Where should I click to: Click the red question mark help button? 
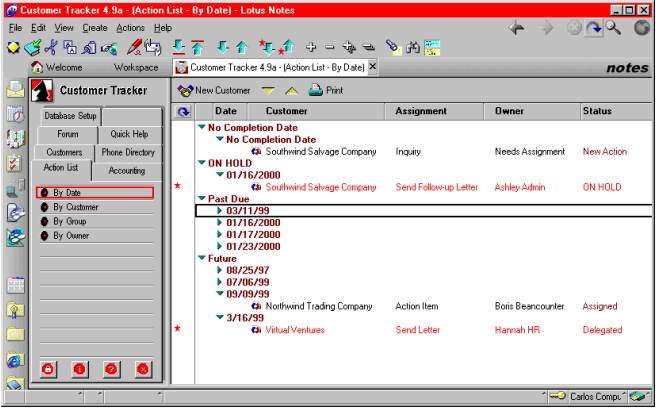pos(111,370)
